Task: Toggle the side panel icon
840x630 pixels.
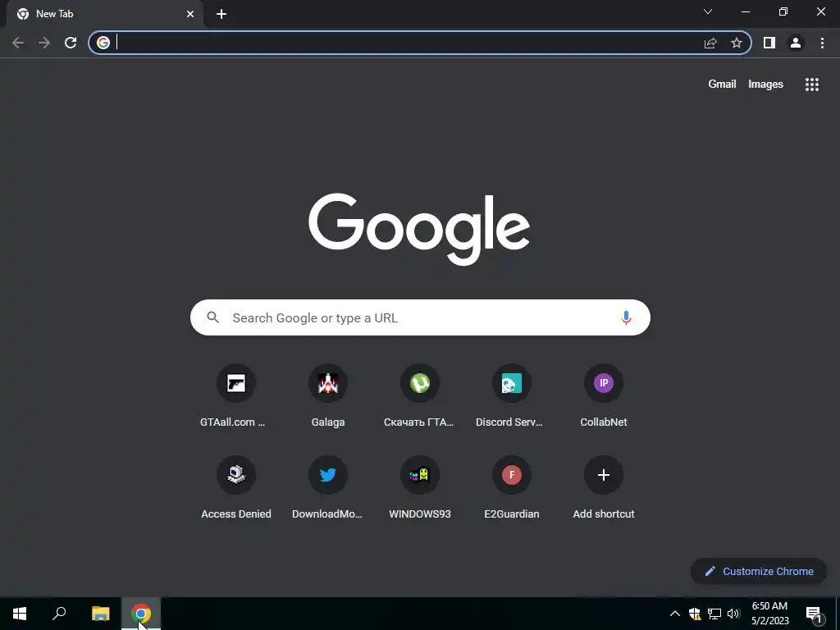Action: [x=769, y=43]
